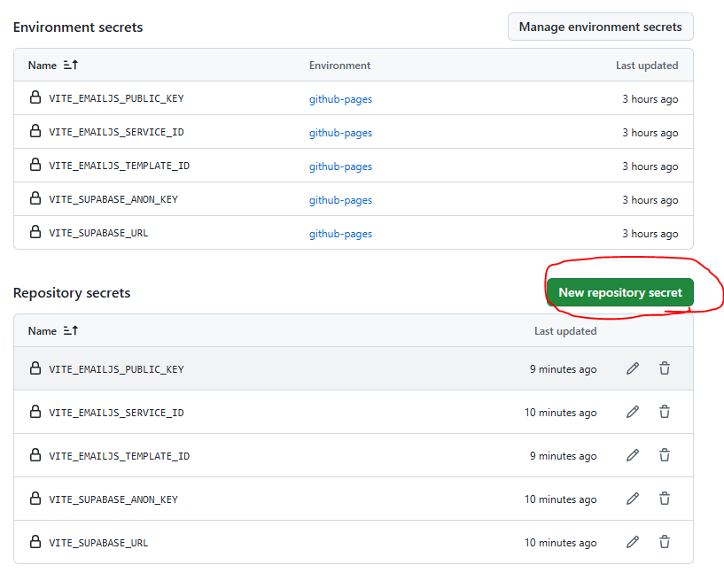Click lock icon of repository VITE_EMAILJS_PUBLIC_KEY
This screenshot has height=588, width=724.
35,368
